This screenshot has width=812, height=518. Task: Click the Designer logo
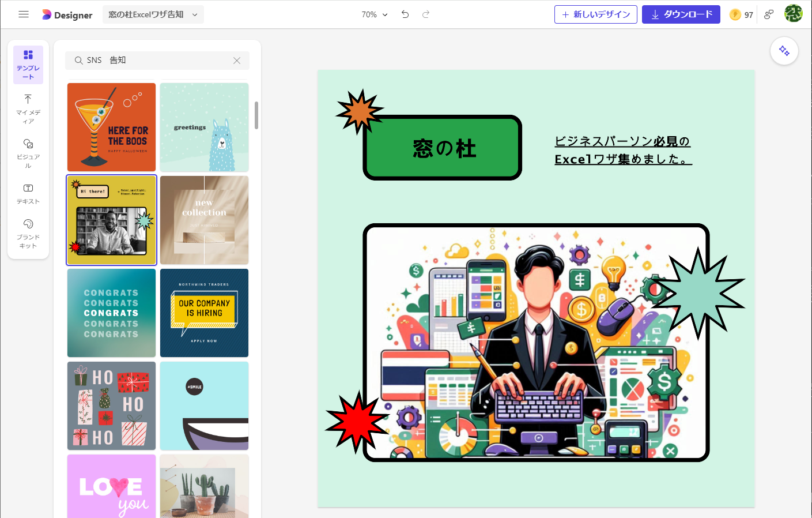click(x=66, y=14)
